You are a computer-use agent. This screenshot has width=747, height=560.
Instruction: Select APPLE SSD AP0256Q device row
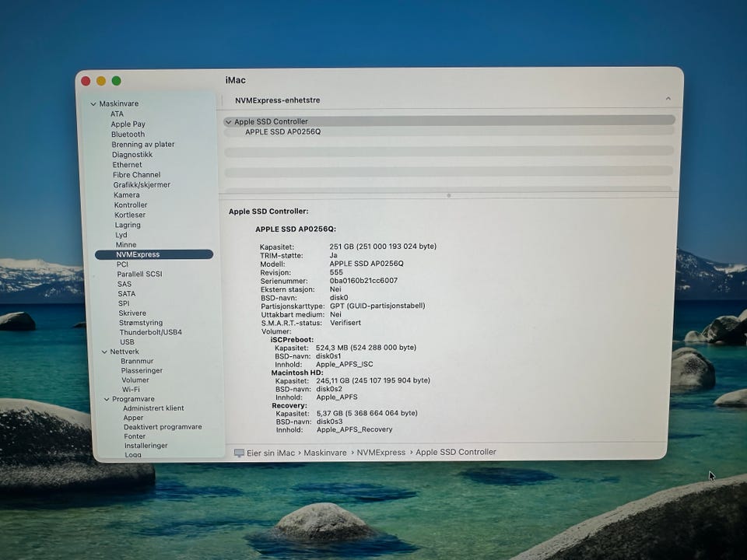(449, 132)
